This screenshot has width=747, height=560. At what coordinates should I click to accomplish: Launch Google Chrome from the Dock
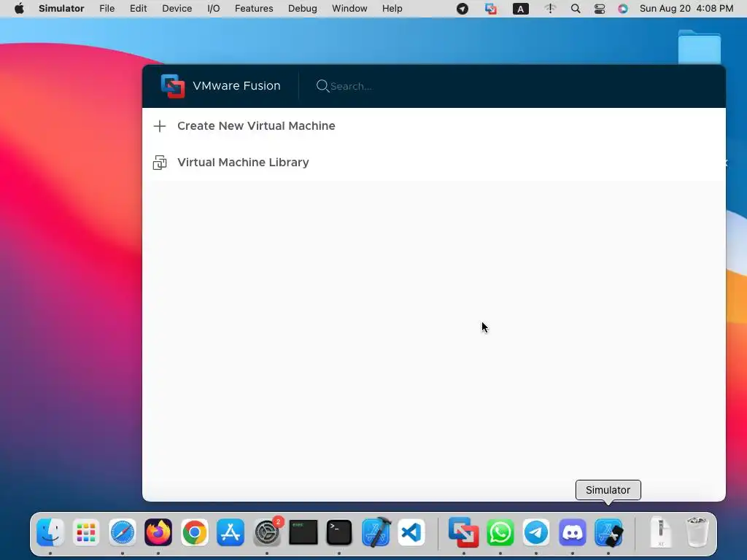click(x=194, y=532)
